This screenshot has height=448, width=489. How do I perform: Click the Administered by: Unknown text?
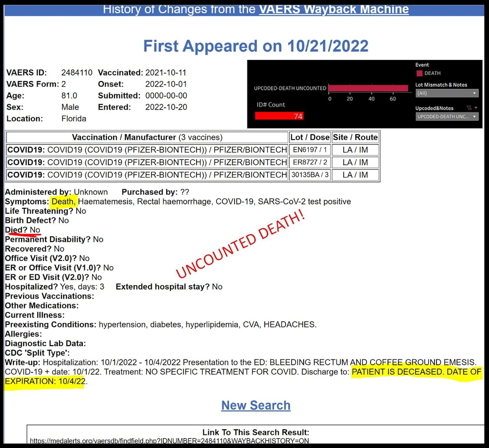coord(56,192)
